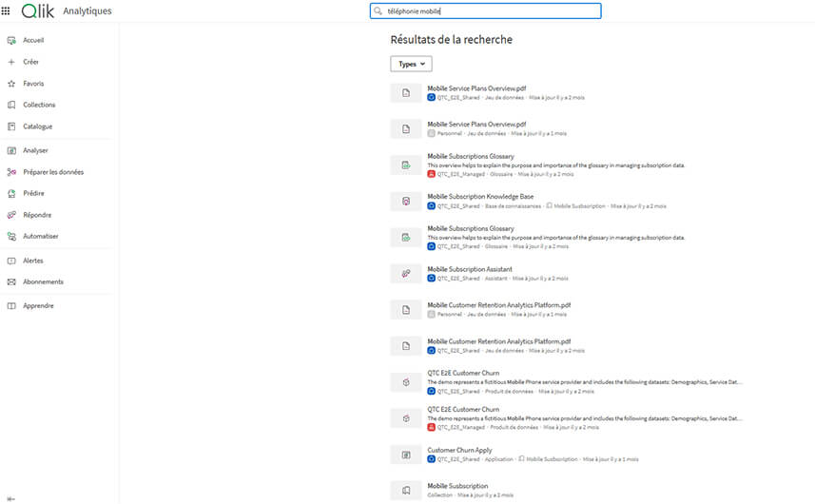
Task: Collapse the sidebar using bottom arrow icon
Action: pos(11,497)
